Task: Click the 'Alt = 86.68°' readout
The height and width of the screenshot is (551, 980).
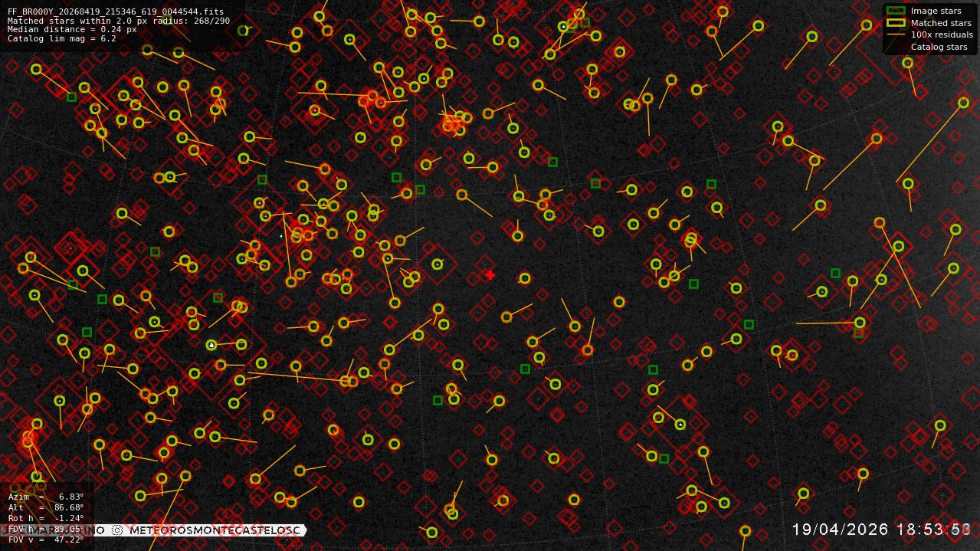Action: [x=46, y=507]
